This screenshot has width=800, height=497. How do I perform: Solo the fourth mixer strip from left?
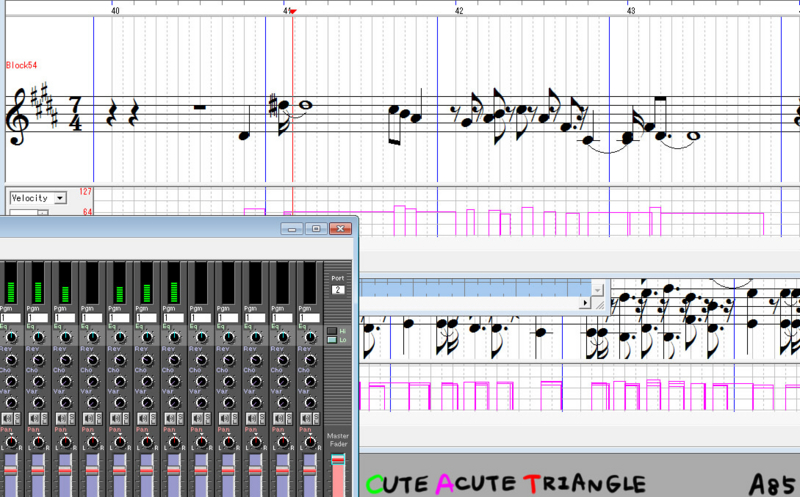click(x=98, y=418)
